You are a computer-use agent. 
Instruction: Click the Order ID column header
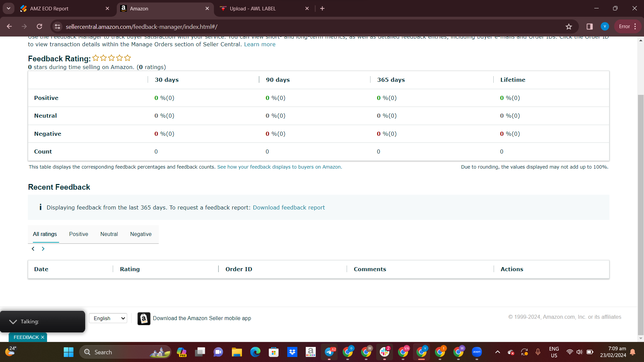239,269
